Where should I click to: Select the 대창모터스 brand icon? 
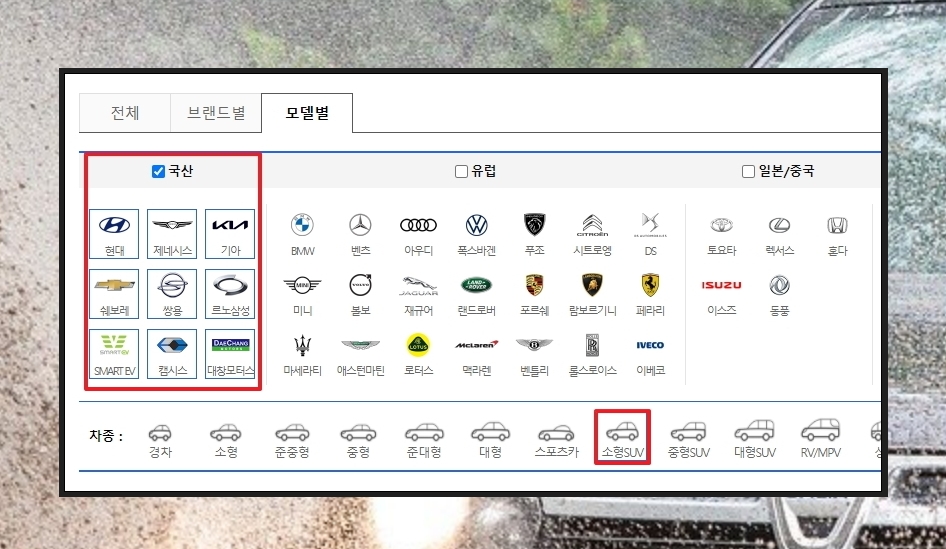click(230, 354)
